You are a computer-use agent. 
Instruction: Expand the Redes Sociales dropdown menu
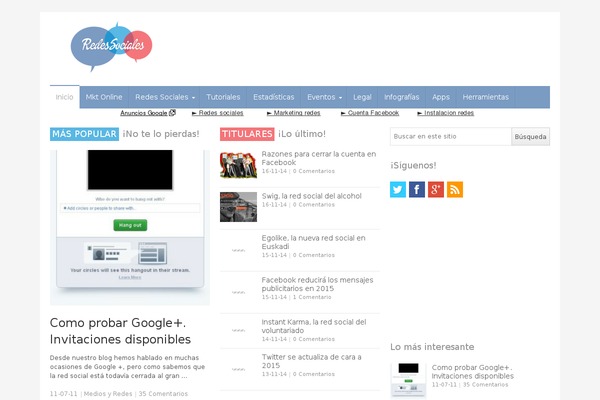(x=164, y=97)
